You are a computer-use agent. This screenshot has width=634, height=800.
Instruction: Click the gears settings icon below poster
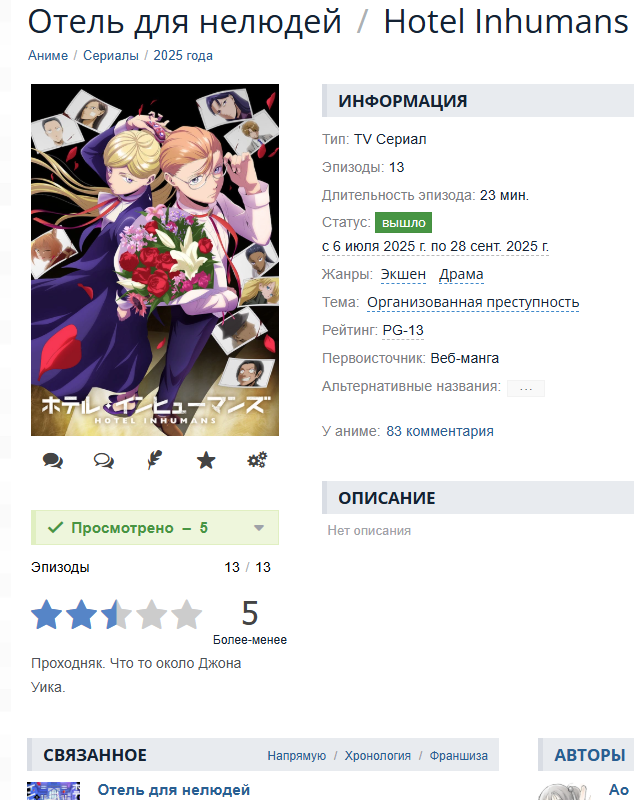click(257, 460)
